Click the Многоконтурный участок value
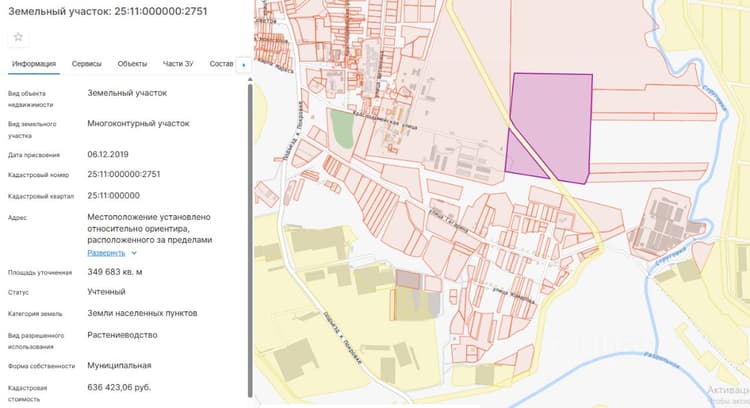 [x=138, y=123]
